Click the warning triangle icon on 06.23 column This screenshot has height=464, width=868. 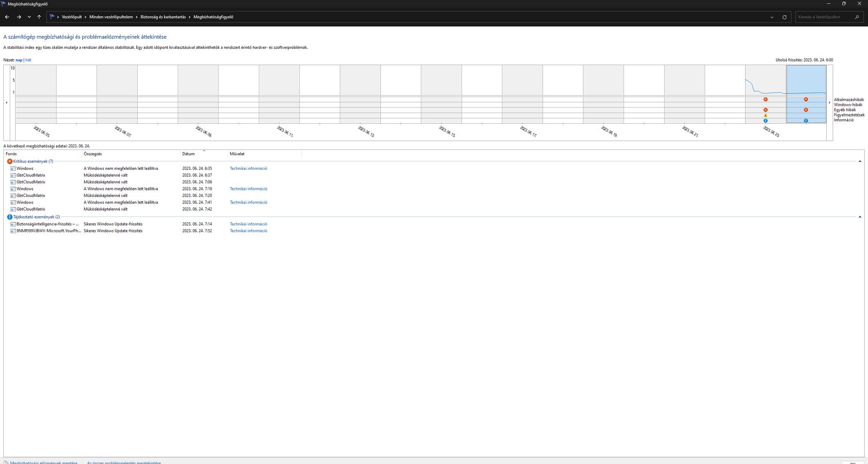coord(765,115)
